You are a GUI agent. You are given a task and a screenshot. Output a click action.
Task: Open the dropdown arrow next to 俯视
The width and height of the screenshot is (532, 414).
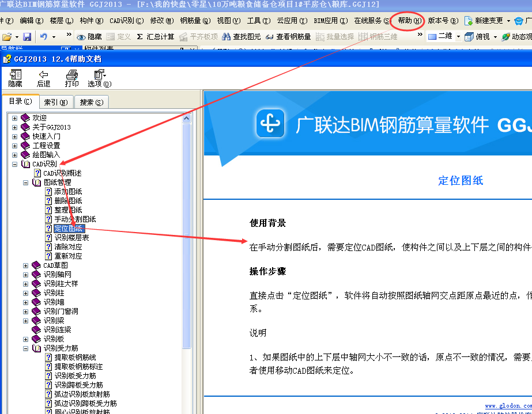(x=495, y=37)
